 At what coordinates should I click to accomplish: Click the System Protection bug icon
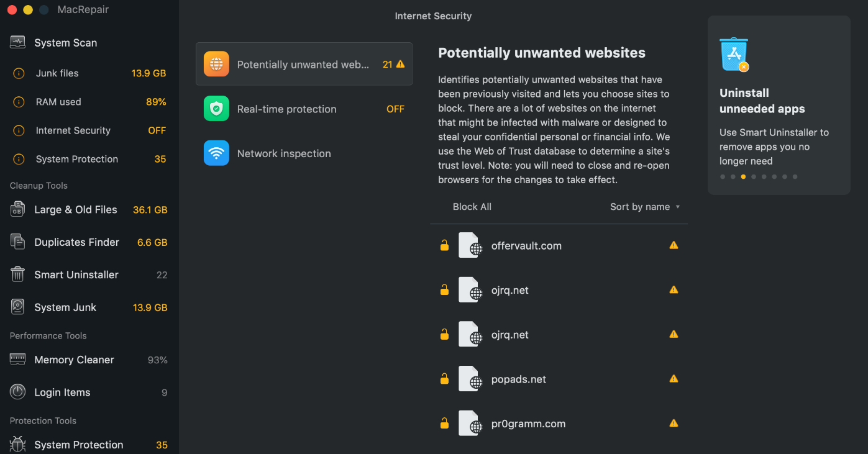click(x=17, y=445)
